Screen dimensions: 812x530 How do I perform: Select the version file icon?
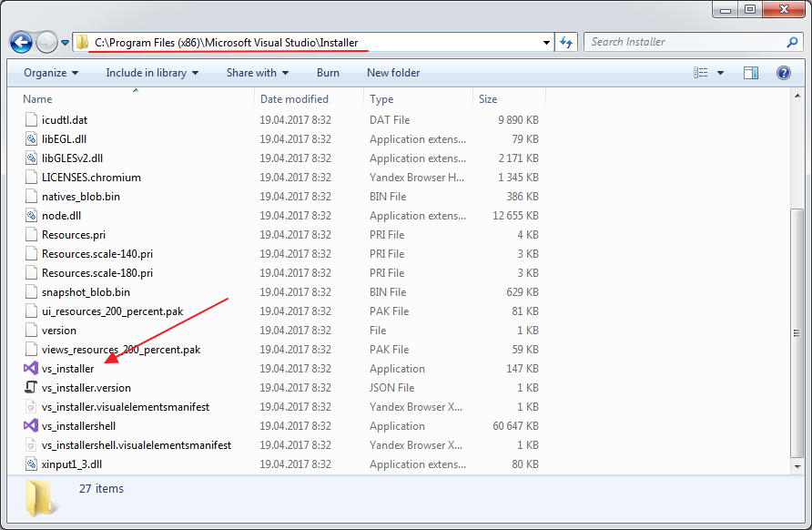click(31, 331)
